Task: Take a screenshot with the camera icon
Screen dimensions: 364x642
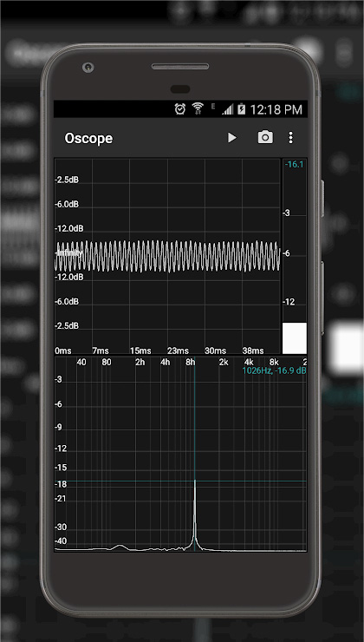Action: 265,138
